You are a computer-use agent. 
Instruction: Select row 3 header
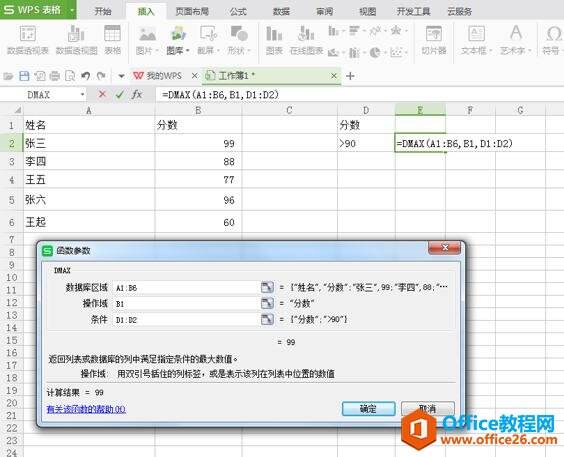[12, 161]
